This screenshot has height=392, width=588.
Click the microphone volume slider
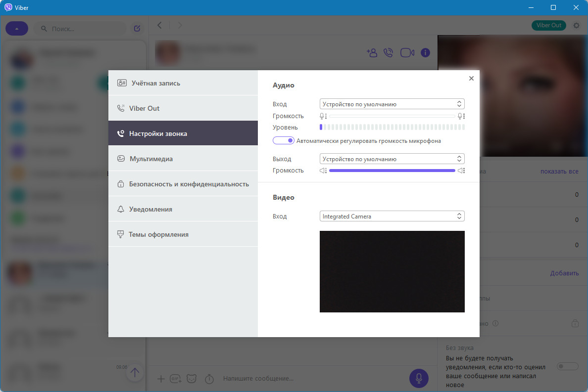392,116
